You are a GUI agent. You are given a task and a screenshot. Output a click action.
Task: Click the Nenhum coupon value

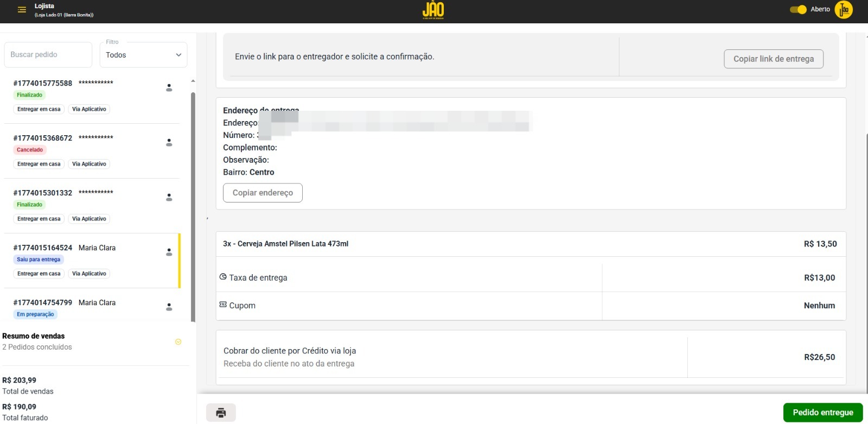tap(819, 306)
